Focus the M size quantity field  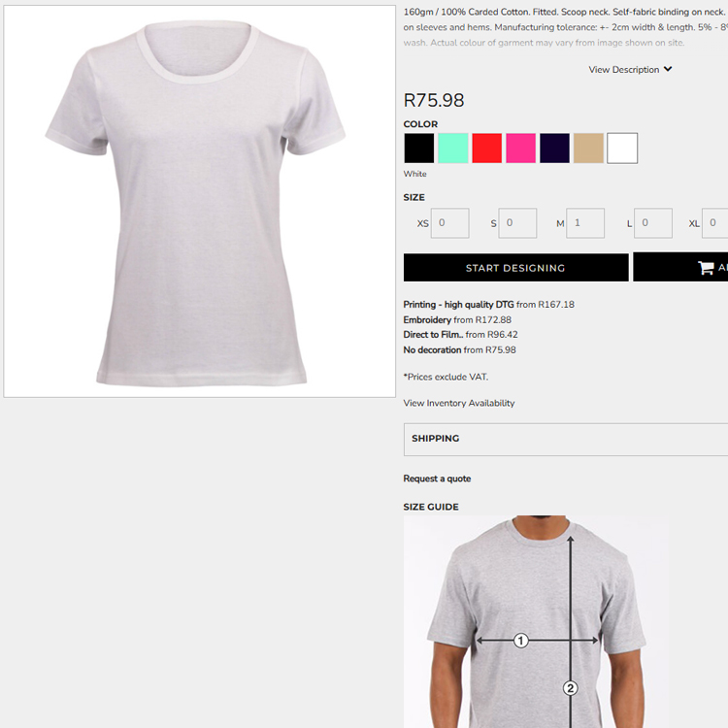585,223
